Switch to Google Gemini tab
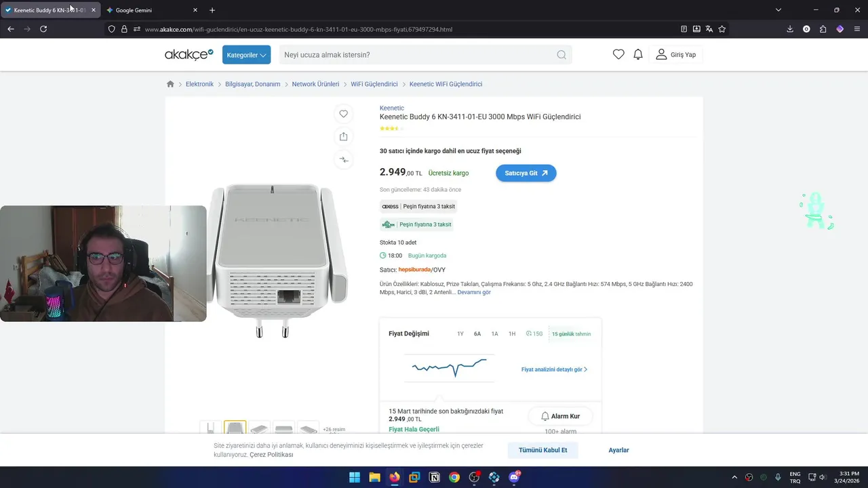Viewport: 868px width, 488px height. coord(153,10)
